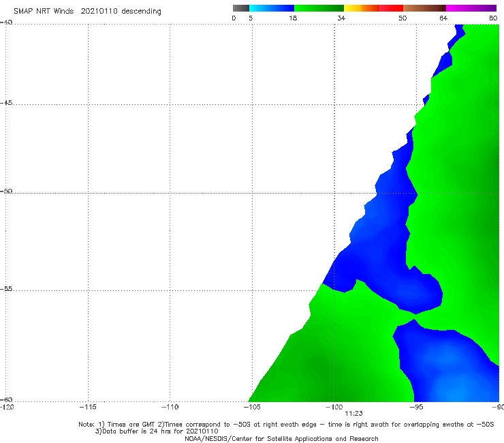Click the brown segment of the color bar
The height and width of the screenshot is (443, 504).
coord(424,8)
